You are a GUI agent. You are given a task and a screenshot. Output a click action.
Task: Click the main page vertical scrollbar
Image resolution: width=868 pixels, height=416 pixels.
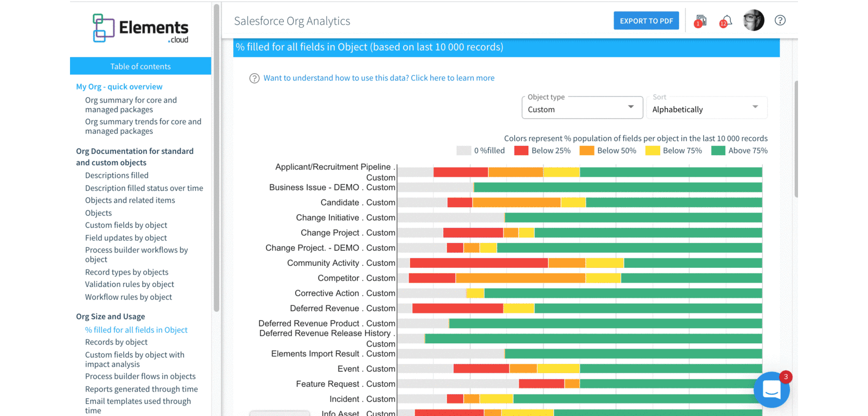pos(796,139)
